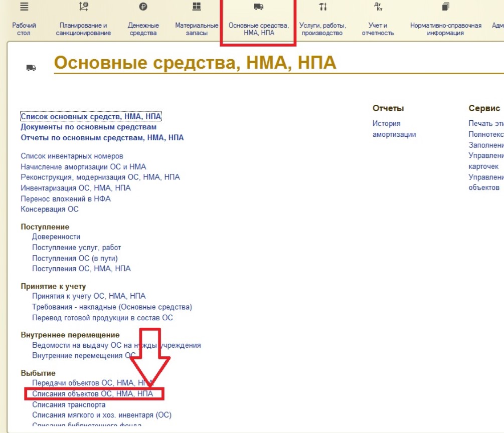Image resolution: width=504 pixels, height=433 pixels.
Task: Open Требования - накладные (Основные средства)
Action: pos(112,307)
